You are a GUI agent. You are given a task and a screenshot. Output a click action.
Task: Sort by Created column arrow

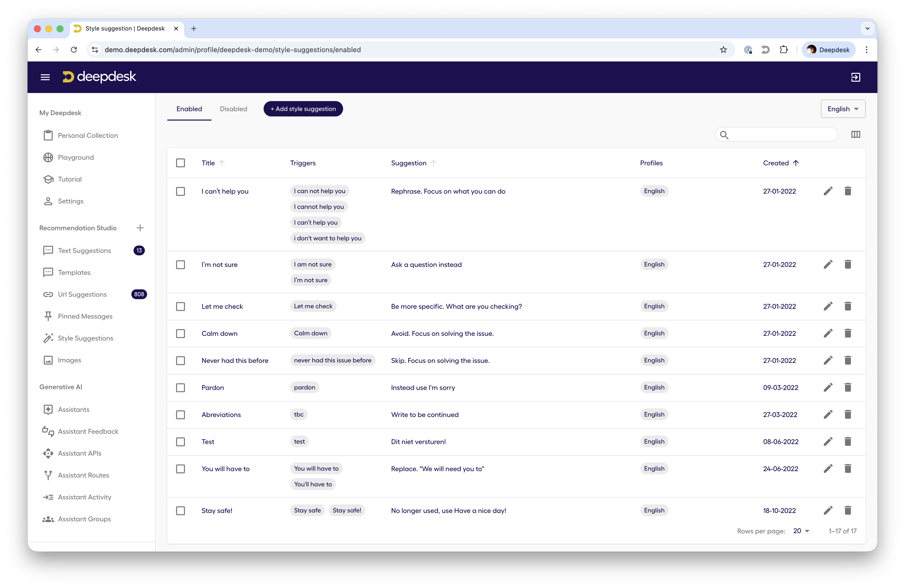tap(796, 163)
